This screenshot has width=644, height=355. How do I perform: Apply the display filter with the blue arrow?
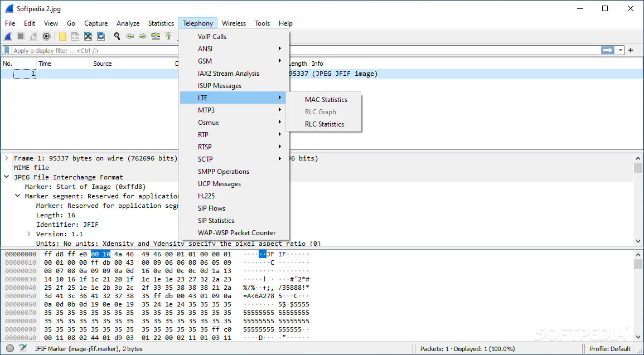point(607,50)
